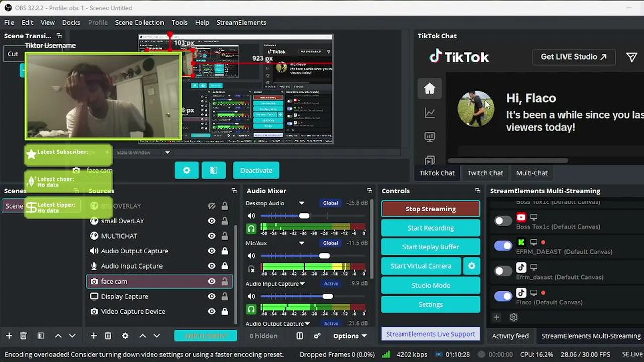644x362 pixels.
Task: Enable Studio Mode
Action: pos(431,285)
